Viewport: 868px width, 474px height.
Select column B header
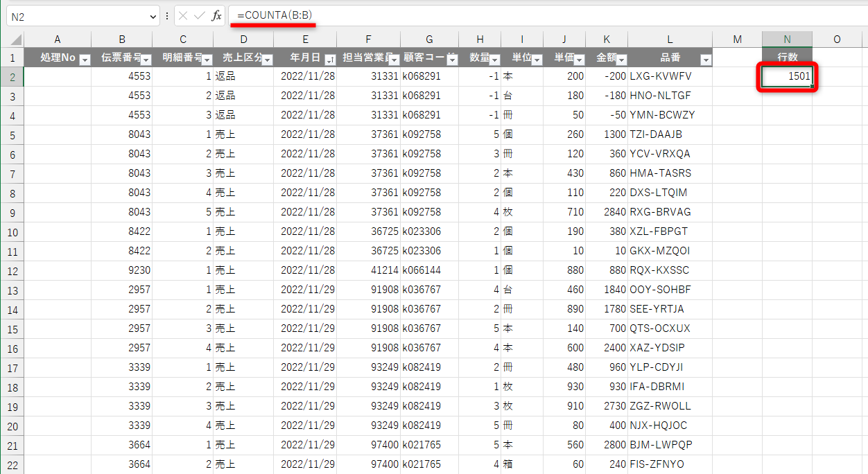[122, 39]
